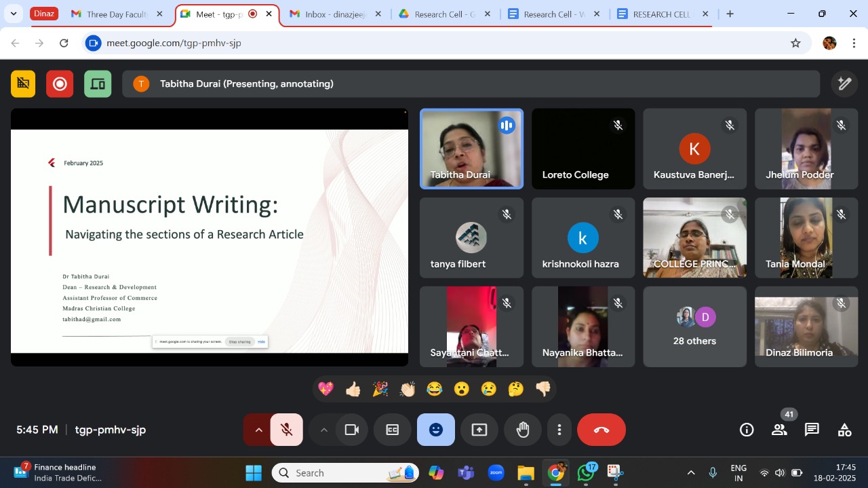Raise hand in the meeting
This screenshot has height=488, width=868.
[523, 430]
